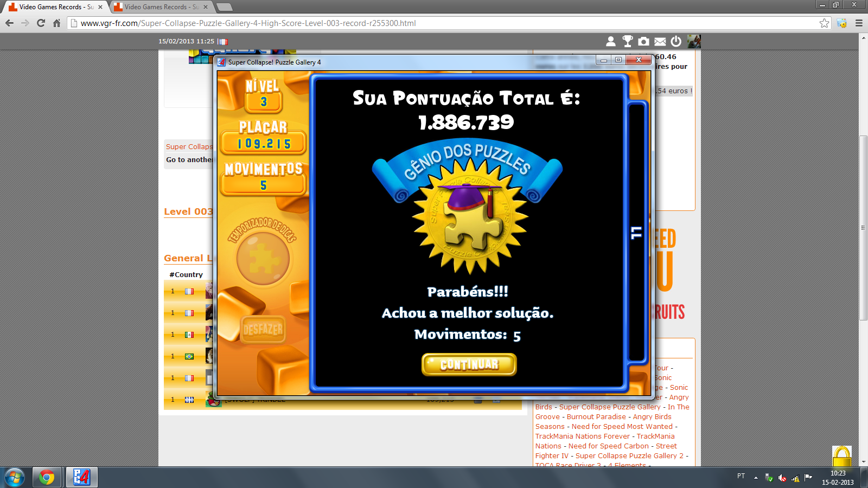Click the trophy icon in site header

[628, 41]
